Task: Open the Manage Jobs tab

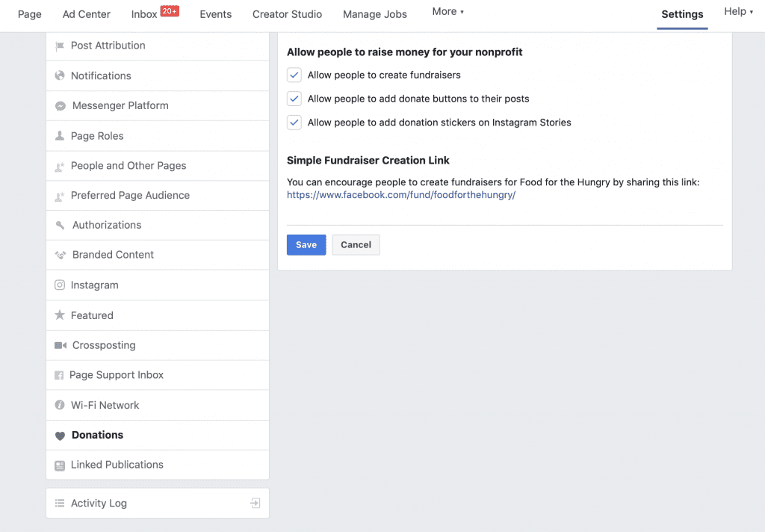Action: coord(375,15)
